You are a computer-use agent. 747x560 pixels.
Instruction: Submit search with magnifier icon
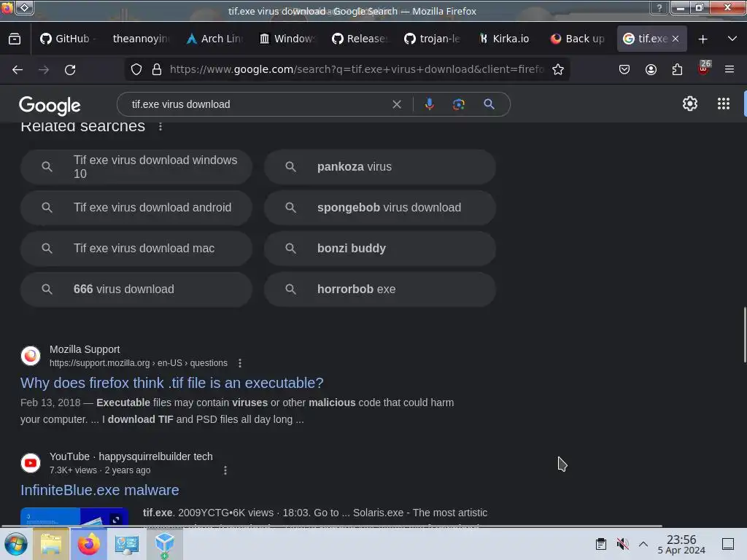point(489,104)
